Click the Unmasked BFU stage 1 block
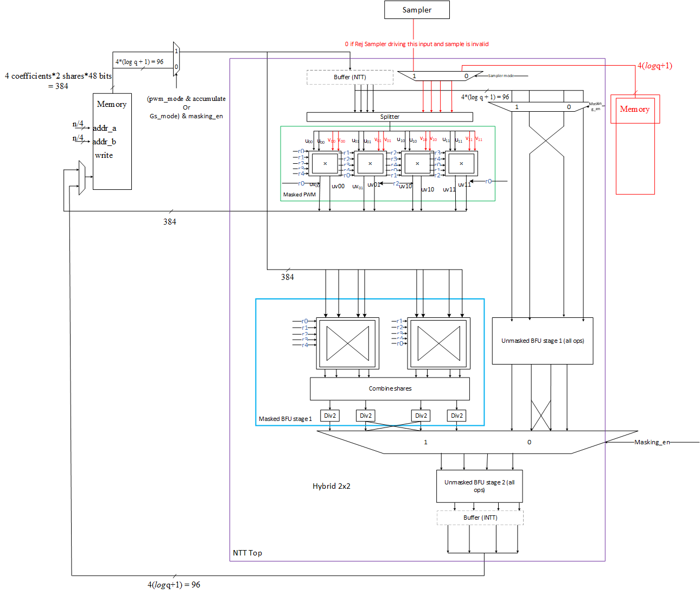 click(x=542, y=341)
